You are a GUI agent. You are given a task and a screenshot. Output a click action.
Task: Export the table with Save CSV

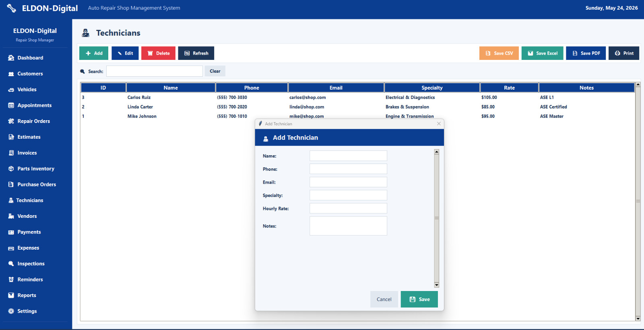click(x=499, y=53)
